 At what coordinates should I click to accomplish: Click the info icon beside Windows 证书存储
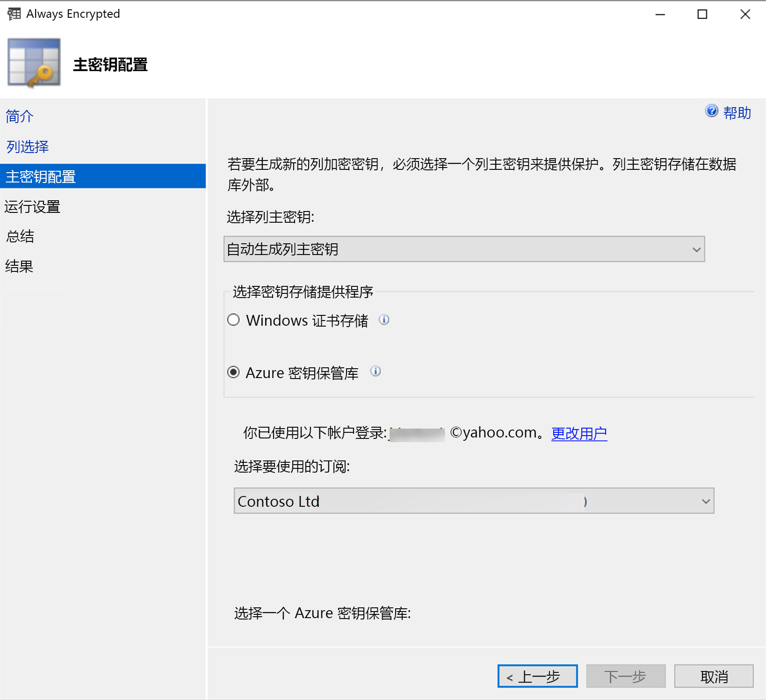[383, 320]
